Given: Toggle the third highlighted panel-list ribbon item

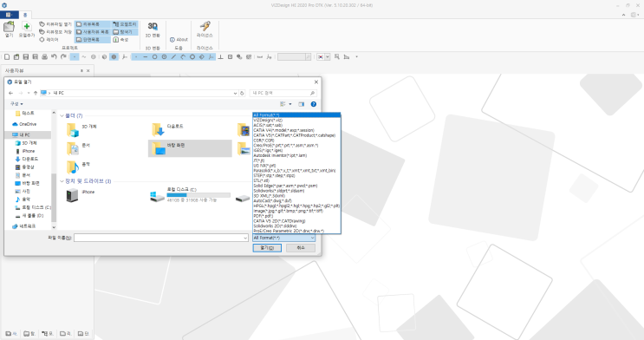Looking at the screenshot, I should (93, 40).
